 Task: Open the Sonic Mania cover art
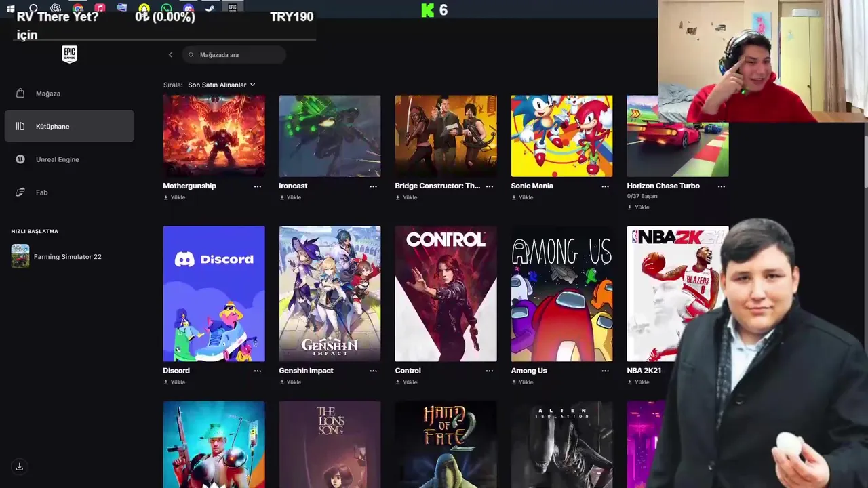(x=561, y=136)
